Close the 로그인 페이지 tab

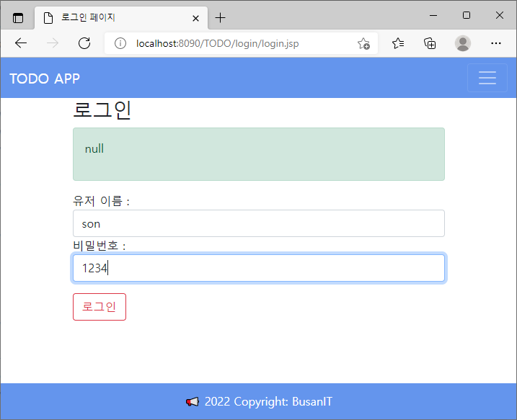[x=195, y=18]
